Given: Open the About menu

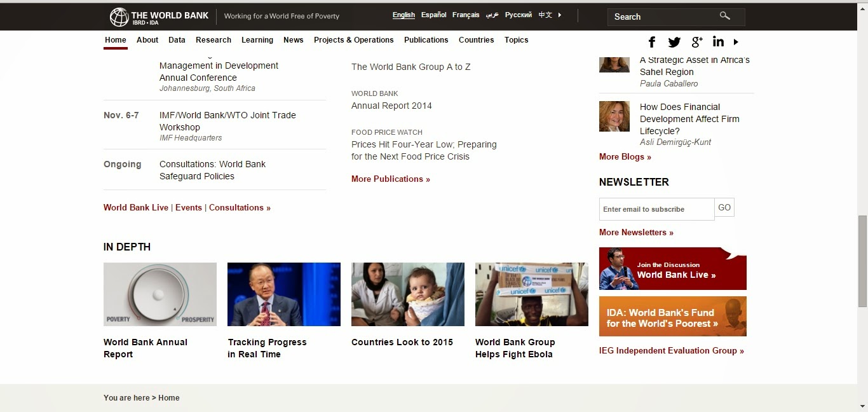Looking at the screenshot, I should tap(147, 40).
